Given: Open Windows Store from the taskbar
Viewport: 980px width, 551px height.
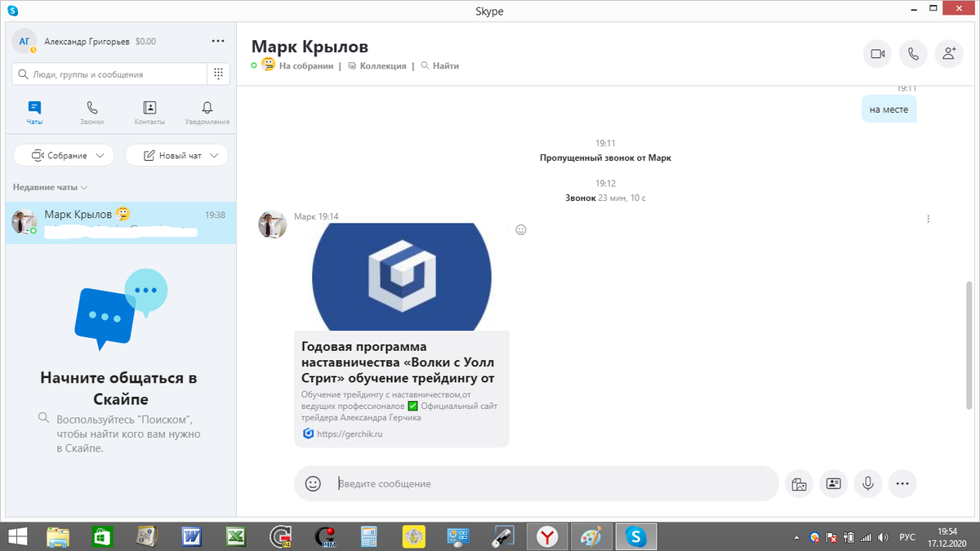Looking at the screenshot, I should (x=103, y=535).
